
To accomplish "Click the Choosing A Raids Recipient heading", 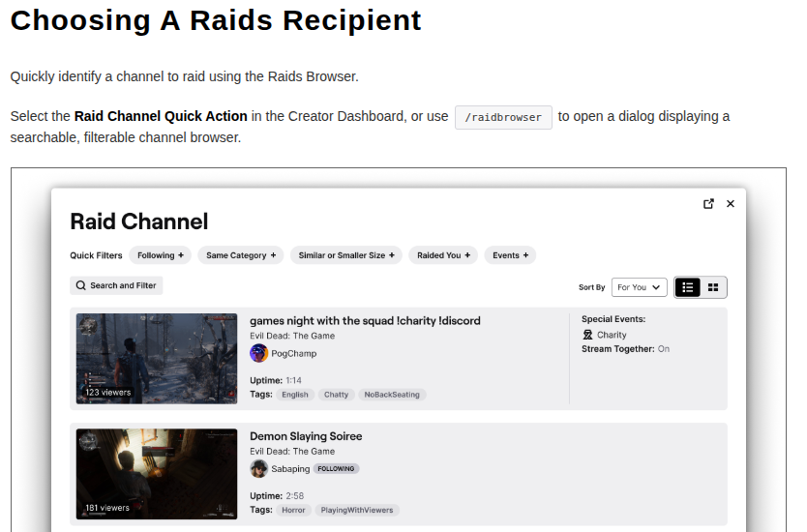I will (216, 20).
